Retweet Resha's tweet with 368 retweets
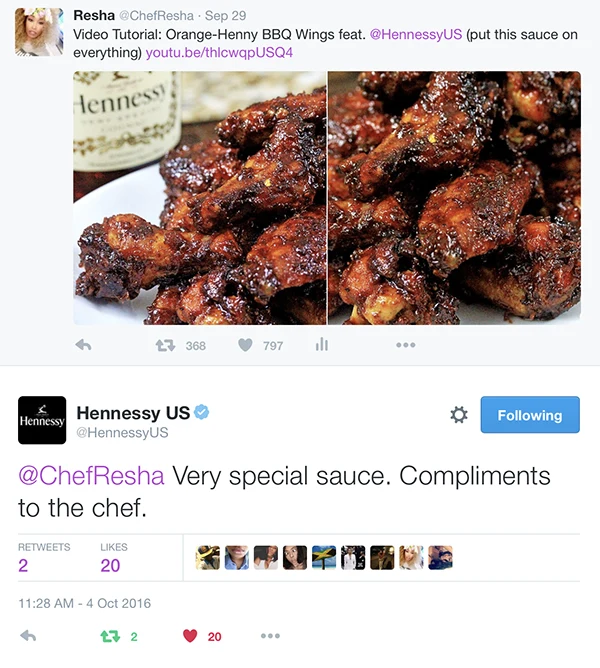Screen dimensions: 600x668 (x=165, y=345)
